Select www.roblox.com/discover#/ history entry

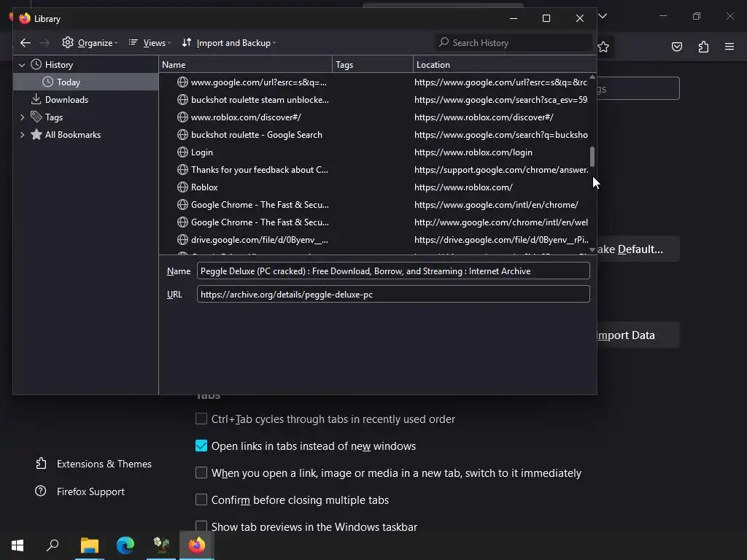point(374,117)
